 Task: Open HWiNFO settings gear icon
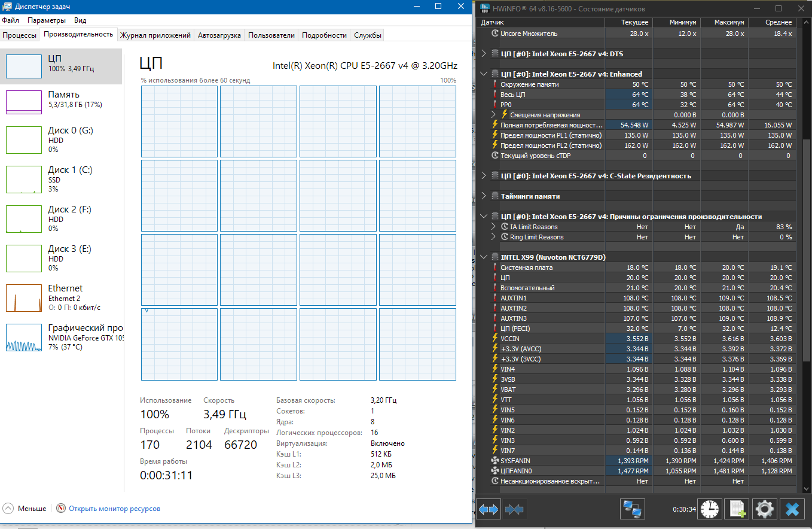(x=764, y=509)
